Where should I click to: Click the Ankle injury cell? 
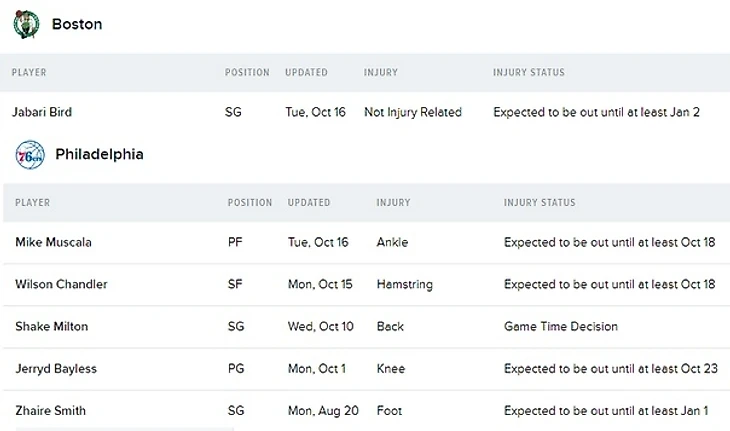(x=392, y=242)
